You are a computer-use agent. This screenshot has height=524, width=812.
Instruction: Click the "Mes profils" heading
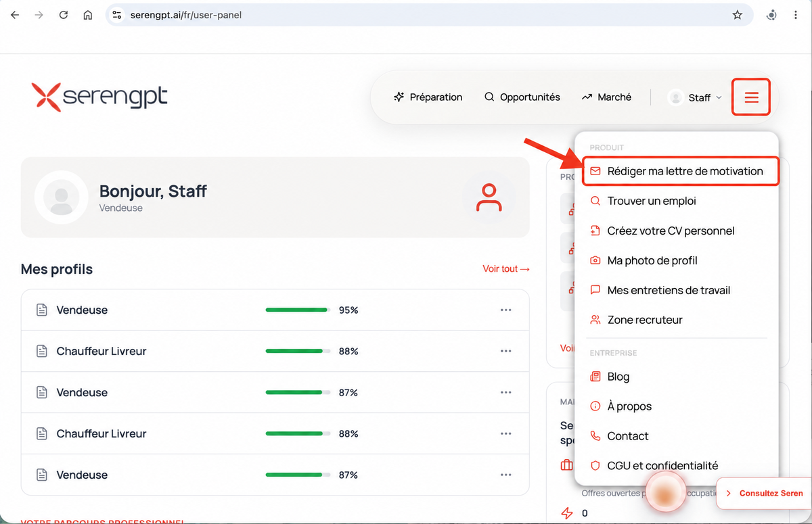tap(57, 269)
